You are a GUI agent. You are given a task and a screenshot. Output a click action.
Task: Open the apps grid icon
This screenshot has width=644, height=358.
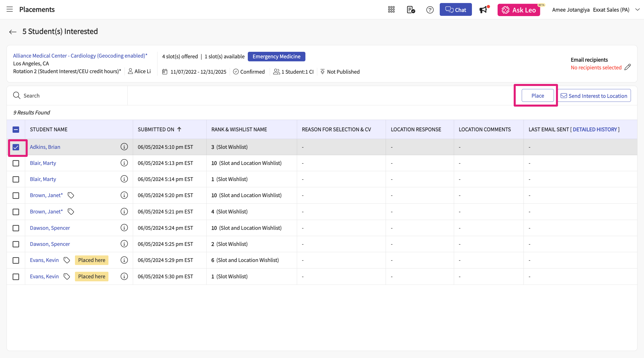391,10
